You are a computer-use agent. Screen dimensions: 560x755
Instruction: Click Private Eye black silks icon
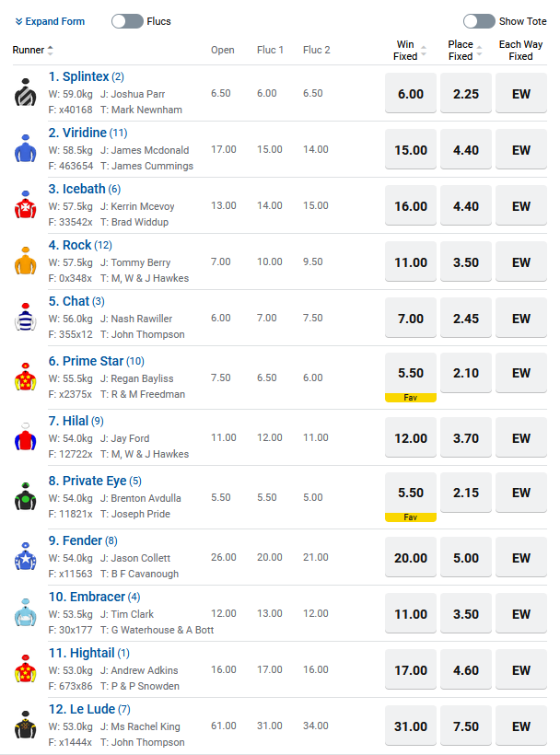coord(25,497)
